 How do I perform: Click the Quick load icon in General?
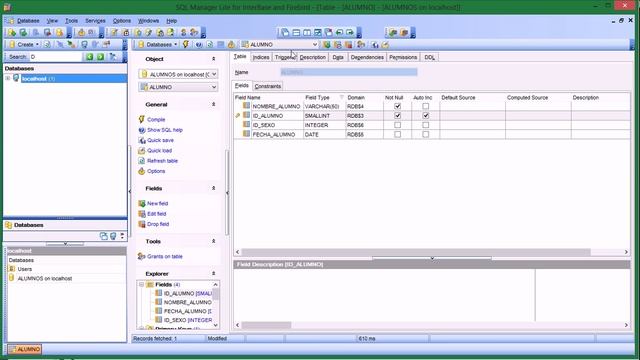tap(142, 150)
